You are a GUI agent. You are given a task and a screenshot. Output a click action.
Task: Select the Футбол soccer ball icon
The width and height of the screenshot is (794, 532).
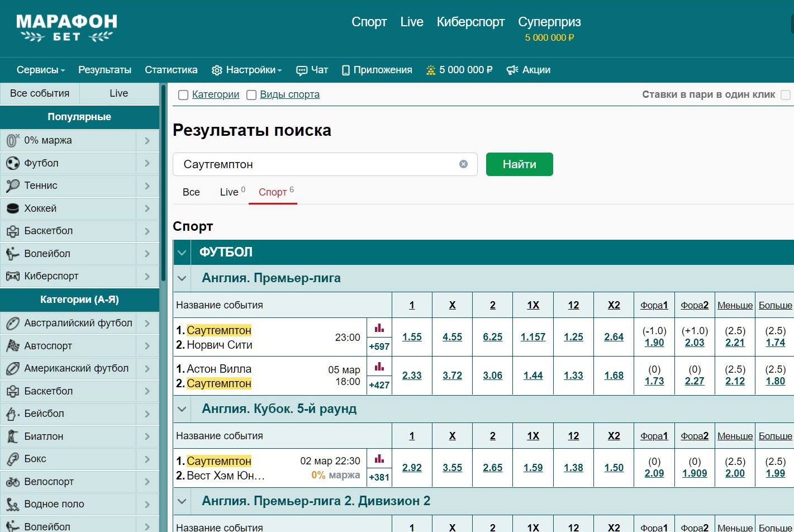[x=12, y=163]
